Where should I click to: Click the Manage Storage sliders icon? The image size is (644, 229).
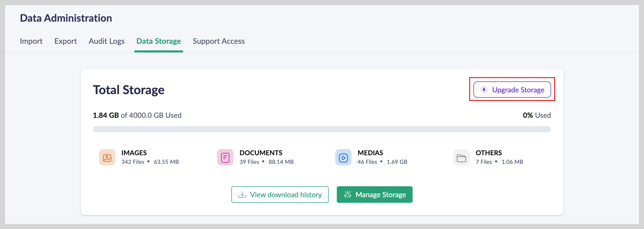click(347, 195)
